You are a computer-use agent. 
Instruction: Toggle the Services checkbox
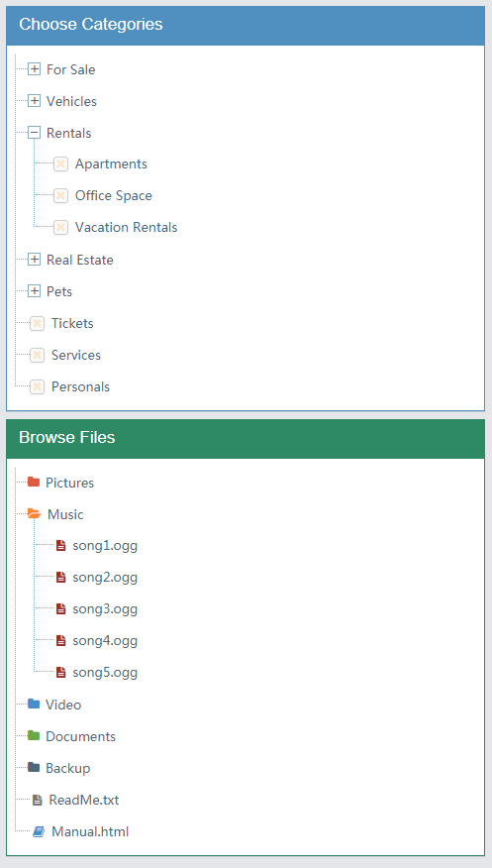[x=37, y=355]
